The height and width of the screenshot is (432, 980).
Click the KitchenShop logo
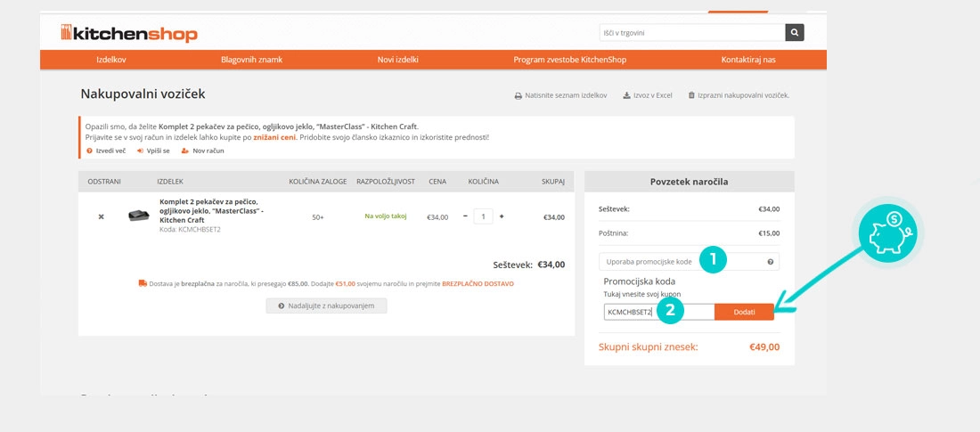[129, 34]
